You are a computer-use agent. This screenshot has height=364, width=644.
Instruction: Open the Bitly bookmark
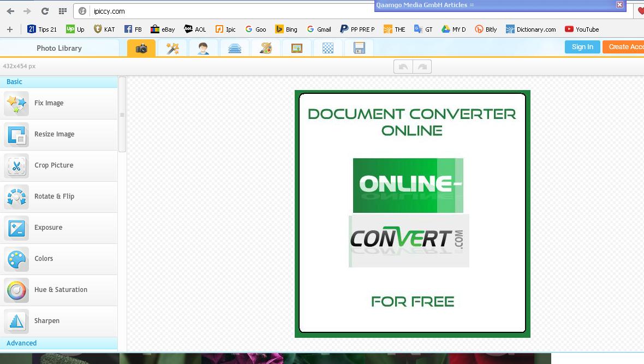(486, 29)
